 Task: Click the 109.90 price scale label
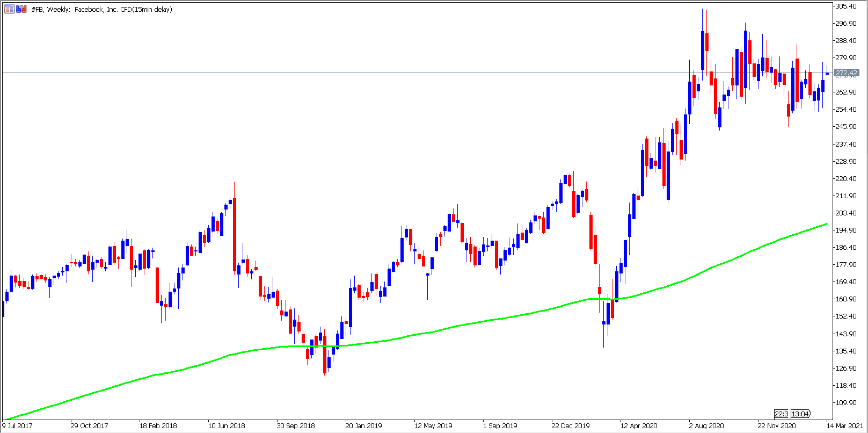point(846,402)
